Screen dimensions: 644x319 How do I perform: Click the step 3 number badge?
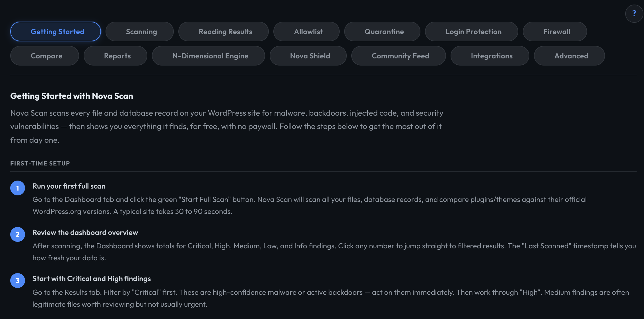18,281
